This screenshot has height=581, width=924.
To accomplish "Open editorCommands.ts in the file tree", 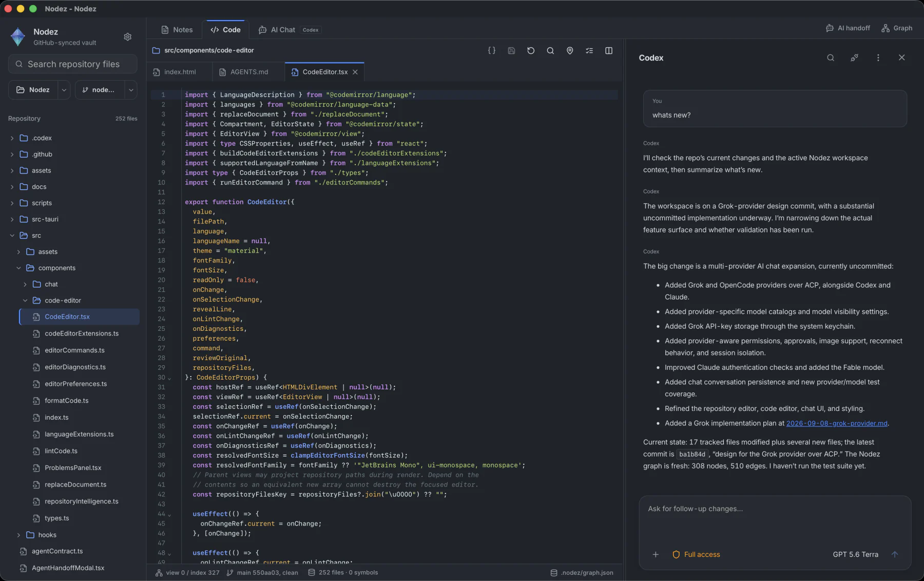I will pos(74,350).
